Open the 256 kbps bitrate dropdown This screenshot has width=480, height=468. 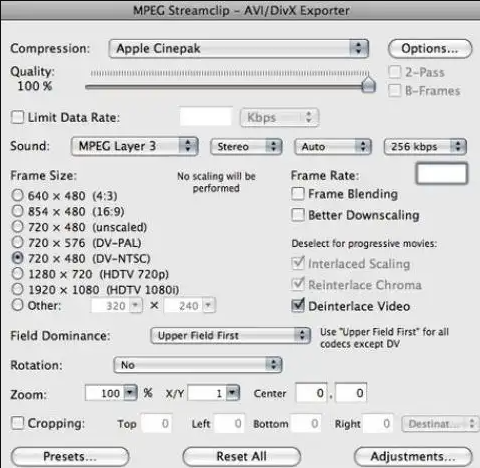tap(425, 147)
